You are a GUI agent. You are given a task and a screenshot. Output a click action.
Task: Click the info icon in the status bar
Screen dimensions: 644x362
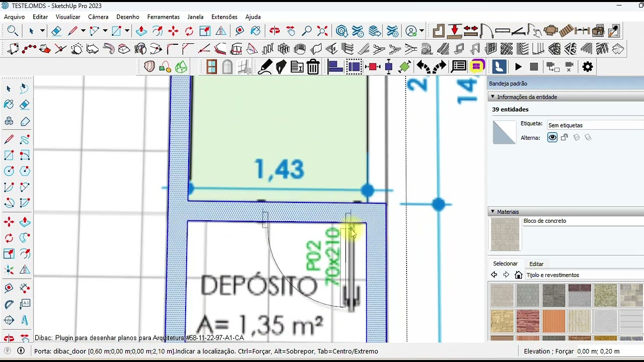(21, 351)
